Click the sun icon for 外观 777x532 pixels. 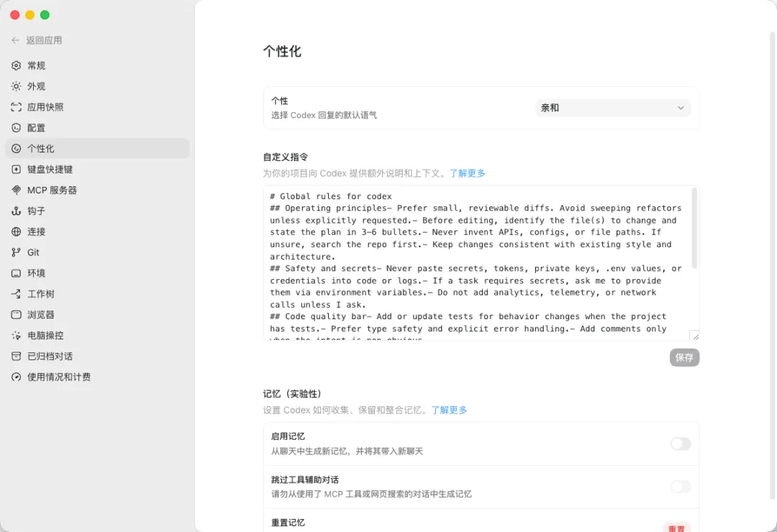point(17,86)
